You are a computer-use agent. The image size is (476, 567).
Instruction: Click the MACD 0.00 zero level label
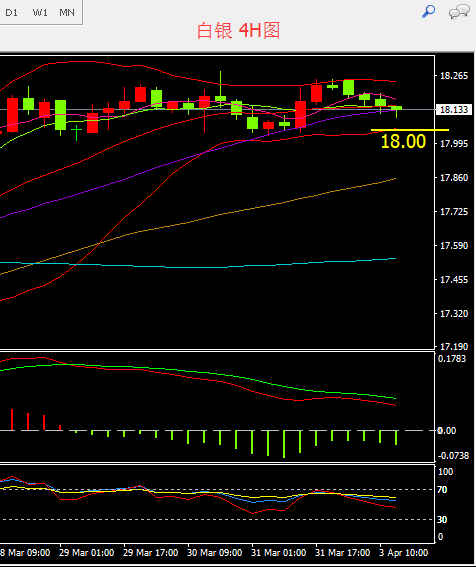click(446, 431)
